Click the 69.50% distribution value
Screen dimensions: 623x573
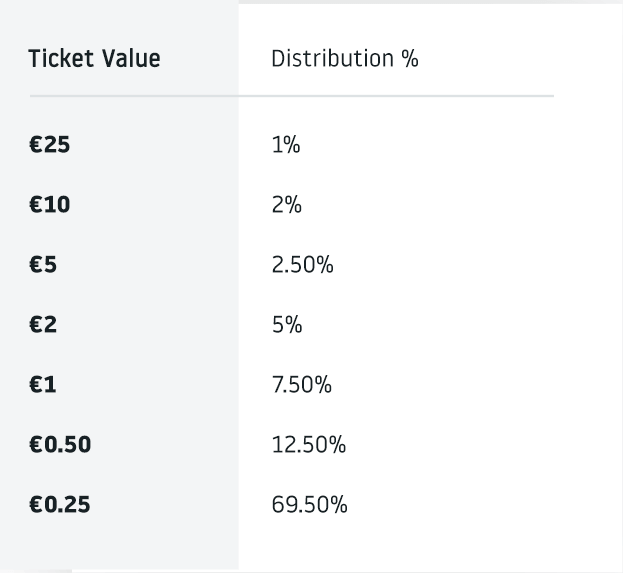(310, 505)
